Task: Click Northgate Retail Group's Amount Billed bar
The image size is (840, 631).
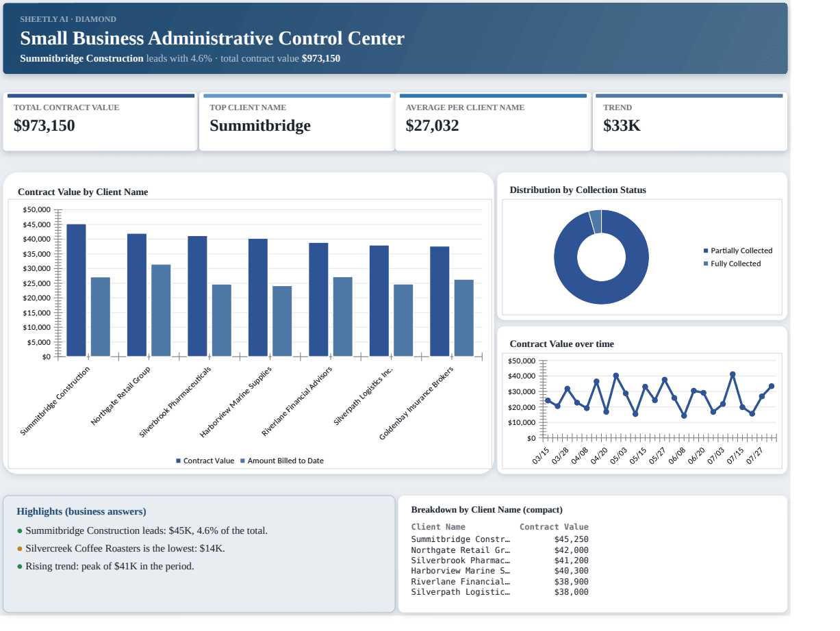Action: [161, 310]
